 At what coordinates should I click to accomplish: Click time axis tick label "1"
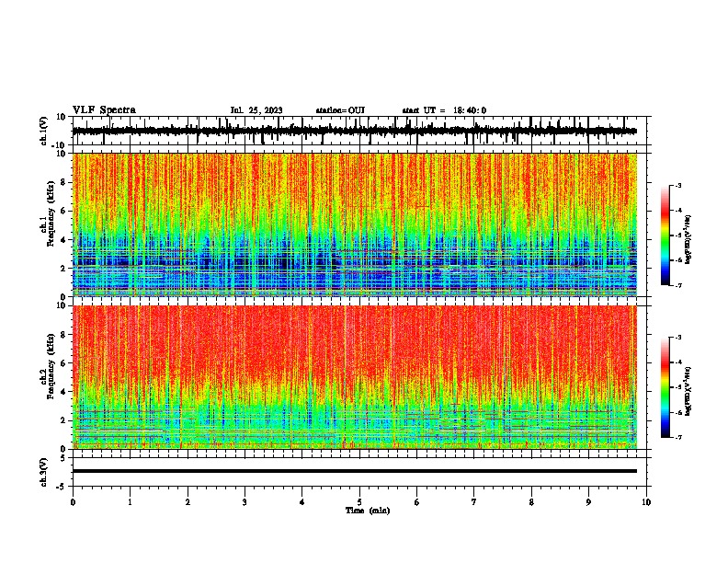[x=130, y=502]
